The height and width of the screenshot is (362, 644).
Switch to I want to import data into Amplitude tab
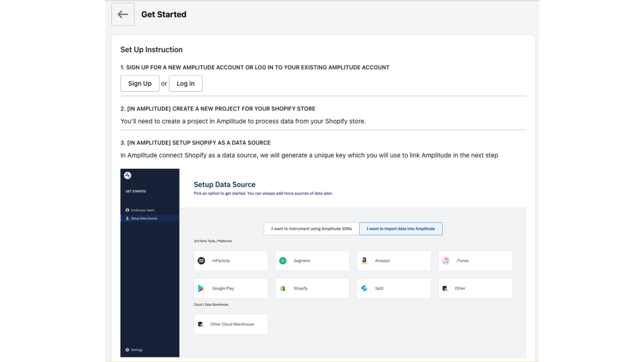click(x=400, y=229)
